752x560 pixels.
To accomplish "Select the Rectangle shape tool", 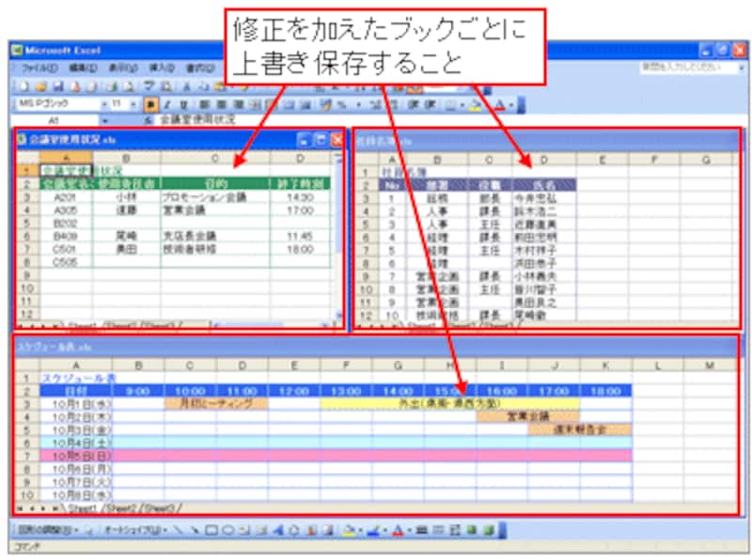I will (211, 530).
